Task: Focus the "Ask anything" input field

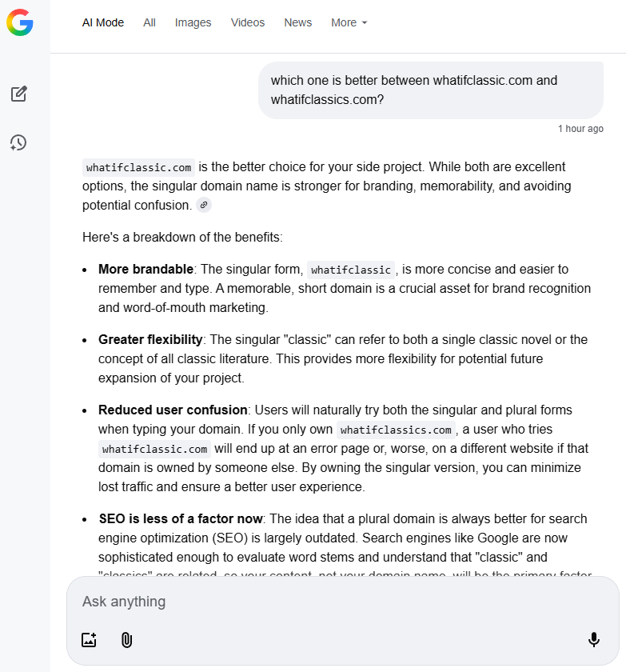Action: (x=320, y=602)
